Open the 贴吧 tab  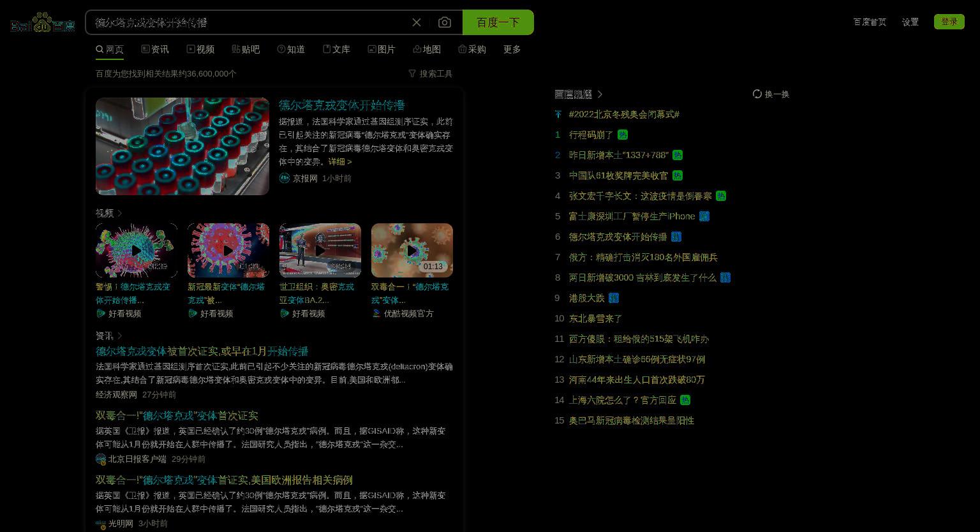pyautogui.click(x=246, y=49)
